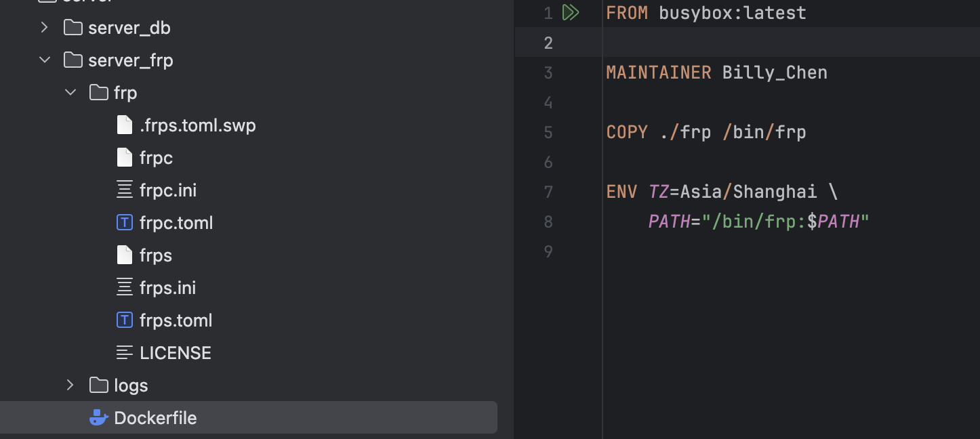The image size is (980, 439).
Task: Click the green run arrows in gutter
Action: coord(571,13)
